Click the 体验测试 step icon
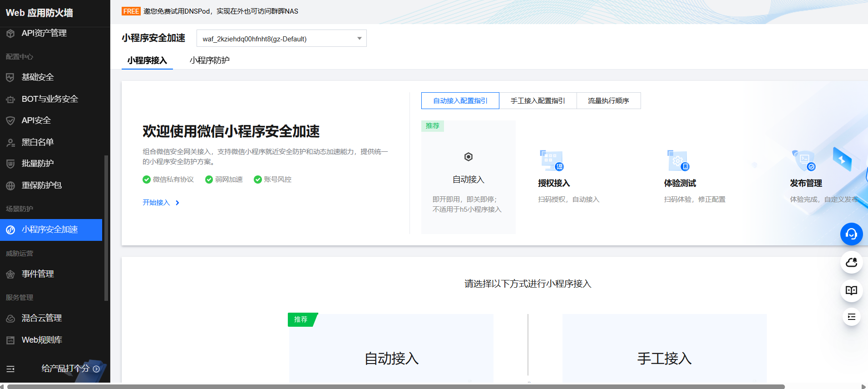Viewport: 868px width, 389px height. click(x=678, y=160)
